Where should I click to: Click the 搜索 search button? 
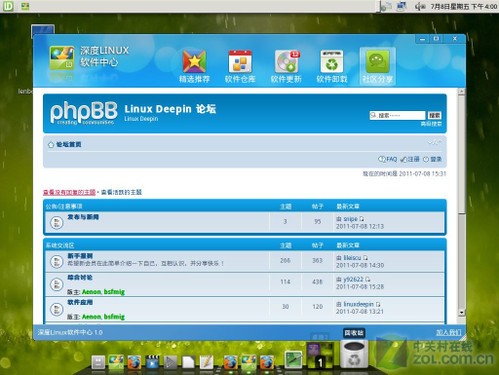click(434, 115)
